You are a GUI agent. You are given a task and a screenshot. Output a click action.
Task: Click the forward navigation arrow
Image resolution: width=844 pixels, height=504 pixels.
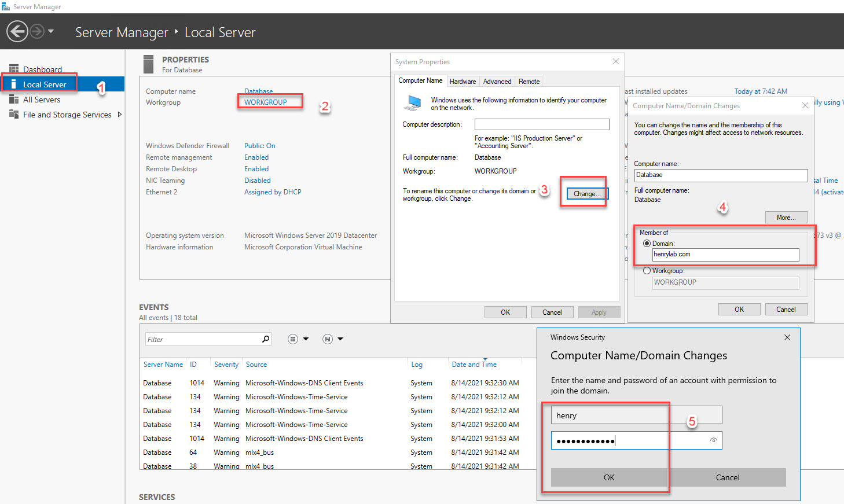[x=37, y=31]
